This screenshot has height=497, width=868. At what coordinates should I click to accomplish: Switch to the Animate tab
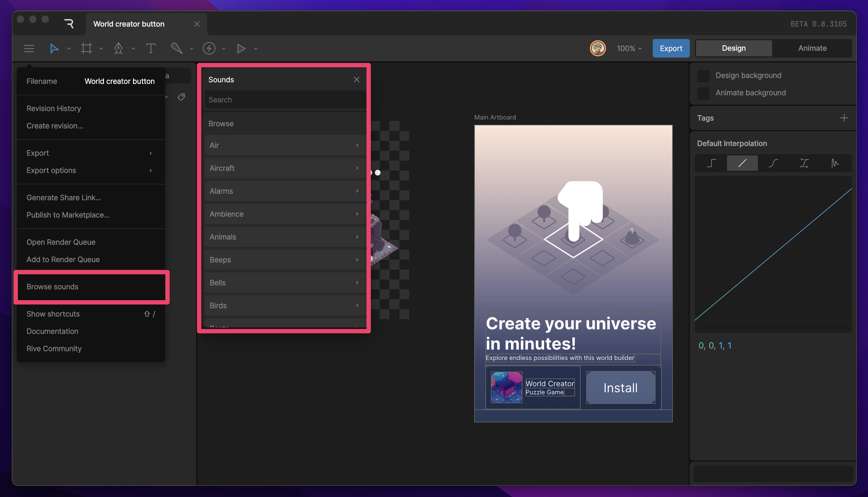click(812, 48)
